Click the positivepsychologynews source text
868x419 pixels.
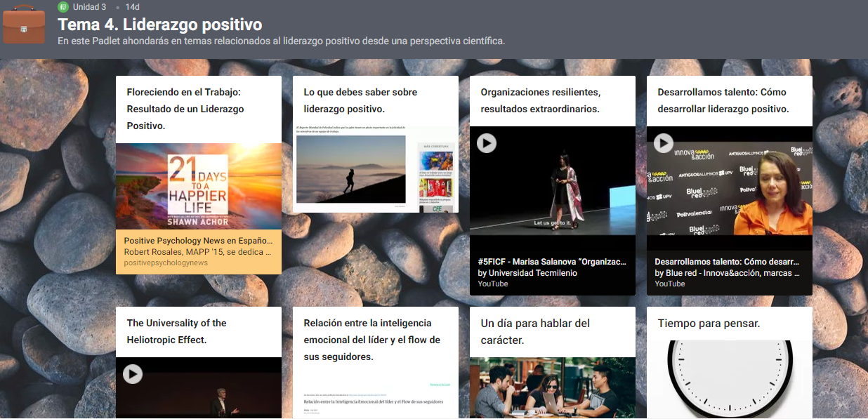[166, 262]
